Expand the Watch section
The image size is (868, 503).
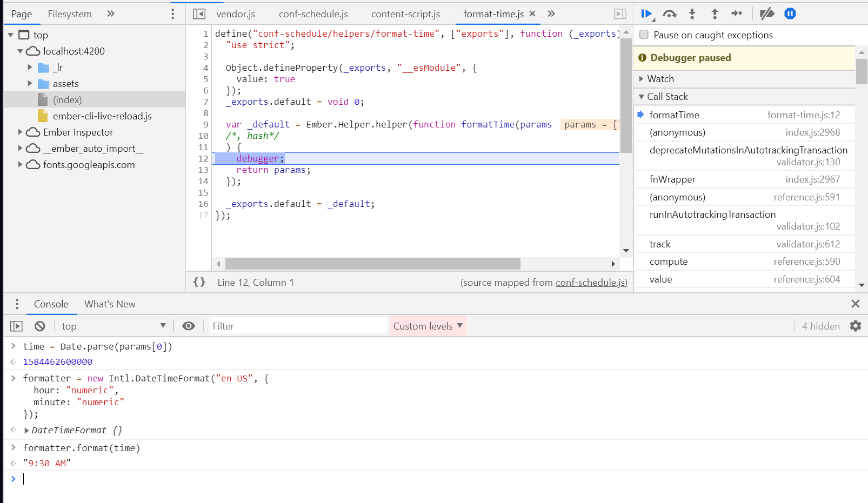[x=660, y=79]
